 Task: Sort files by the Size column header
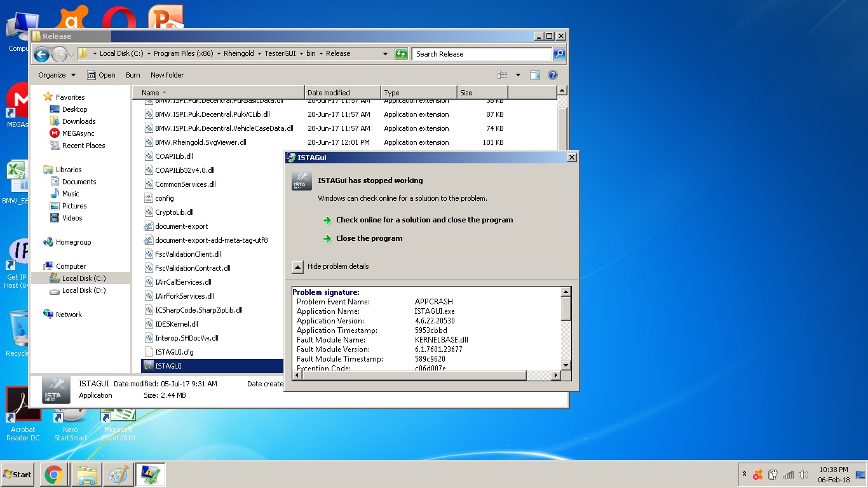tap(482, 93)
